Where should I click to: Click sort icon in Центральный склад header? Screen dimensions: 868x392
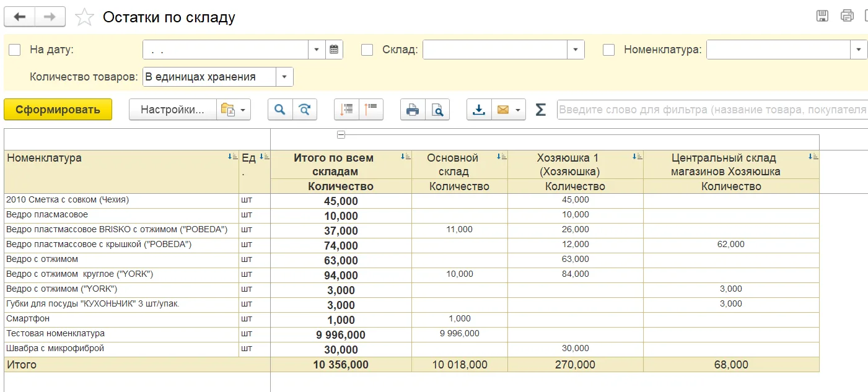tap(813, 157)
